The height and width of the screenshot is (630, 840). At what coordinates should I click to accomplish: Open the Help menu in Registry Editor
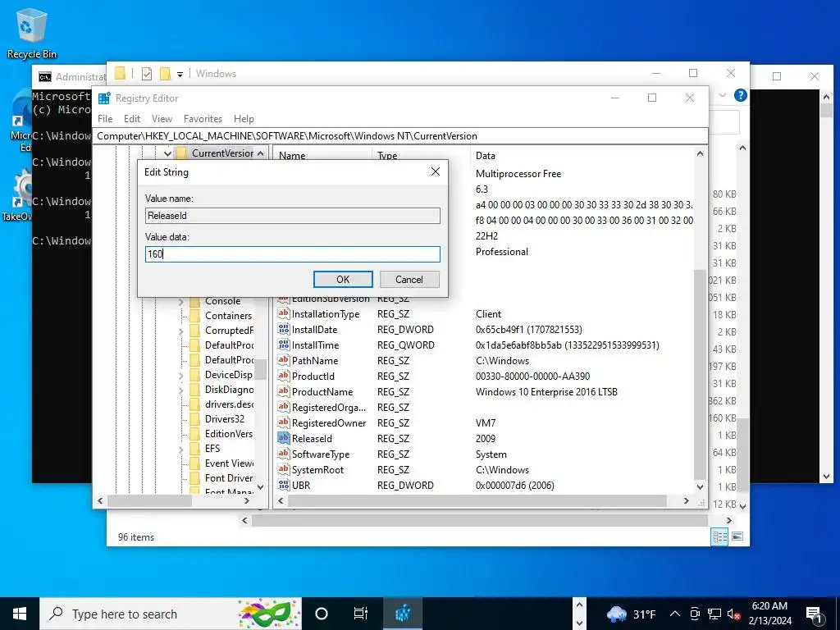pyautogui.click(x=244, y=119)
